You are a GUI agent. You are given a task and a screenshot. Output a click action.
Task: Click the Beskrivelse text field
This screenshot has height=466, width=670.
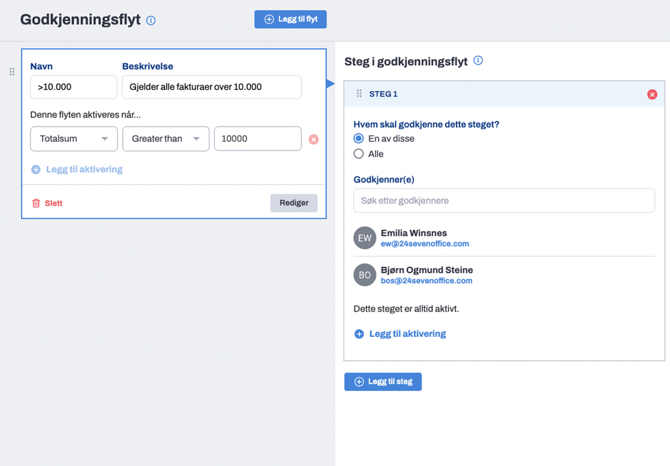211,87
